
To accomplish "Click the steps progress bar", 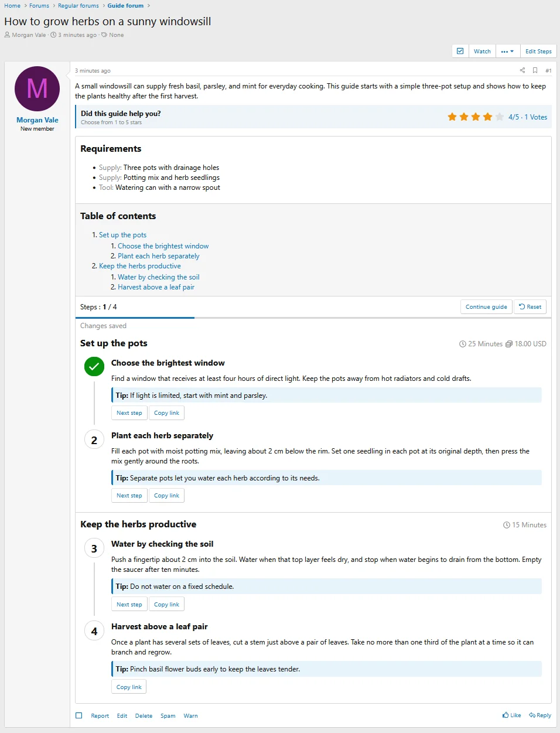I will point(313,318).
